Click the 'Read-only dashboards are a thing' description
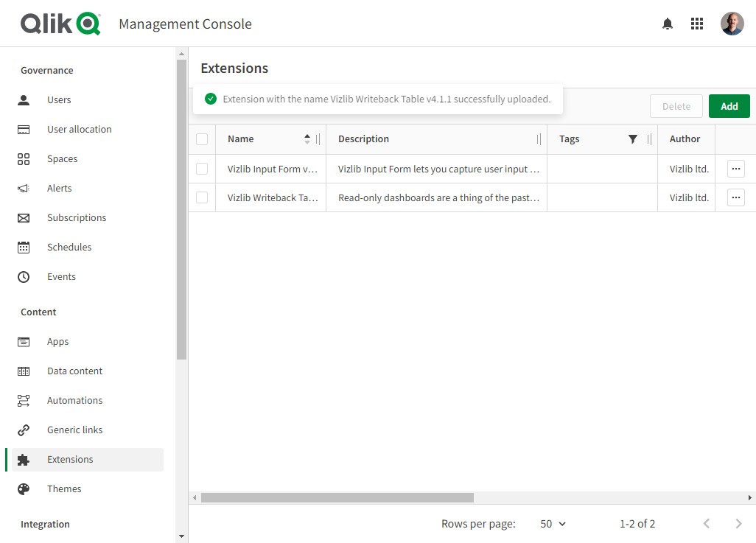 point(438,197)
